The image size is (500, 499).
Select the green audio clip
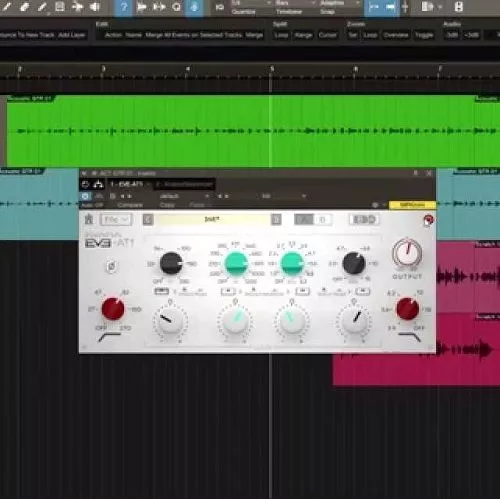point(253,131)
